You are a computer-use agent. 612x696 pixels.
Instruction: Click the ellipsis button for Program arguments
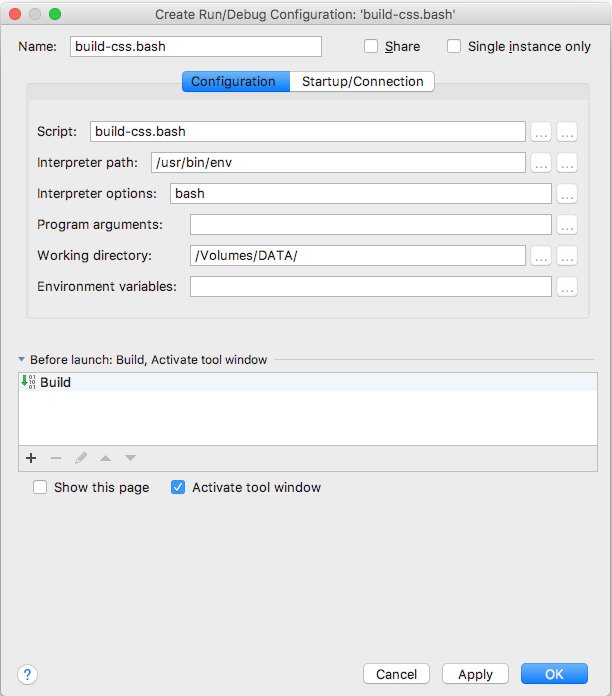click(x=567, y=225)
